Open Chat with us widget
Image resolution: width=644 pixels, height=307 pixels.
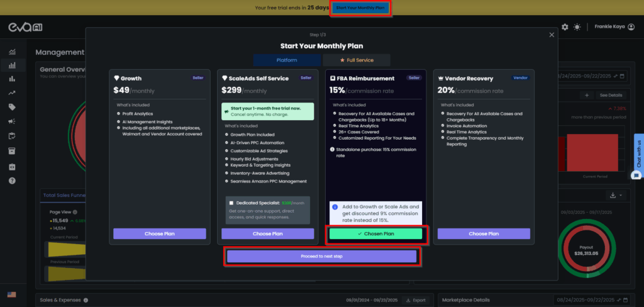(x=639, y=153)
